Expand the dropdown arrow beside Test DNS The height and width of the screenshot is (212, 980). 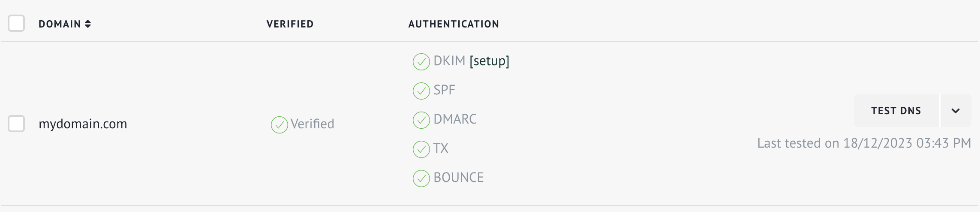[x=956, y=111]
